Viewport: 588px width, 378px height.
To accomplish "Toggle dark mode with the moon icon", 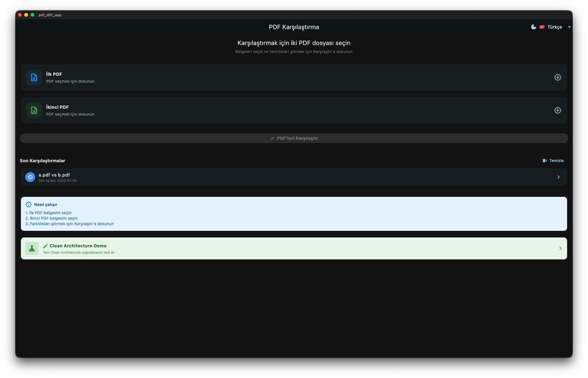I will pyautogui.click(x=533, y=27).
